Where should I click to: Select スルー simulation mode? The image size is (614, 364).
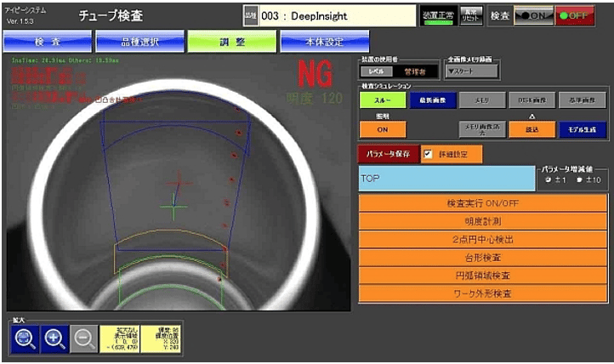tap(383, 100)
